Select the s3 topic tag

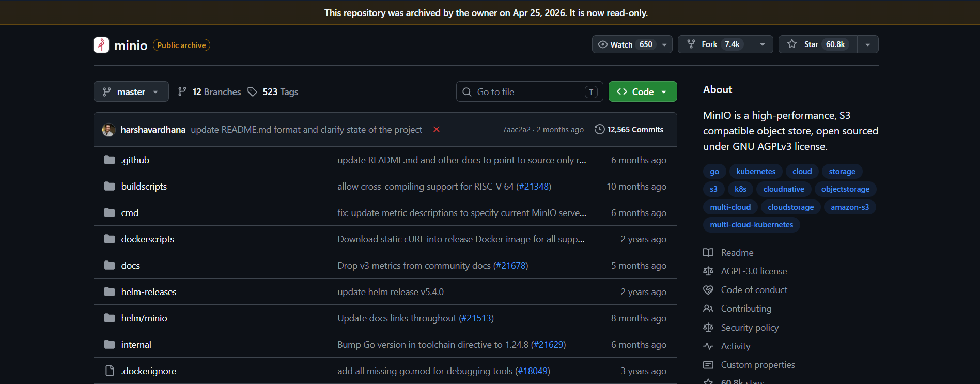pos(714,189)
